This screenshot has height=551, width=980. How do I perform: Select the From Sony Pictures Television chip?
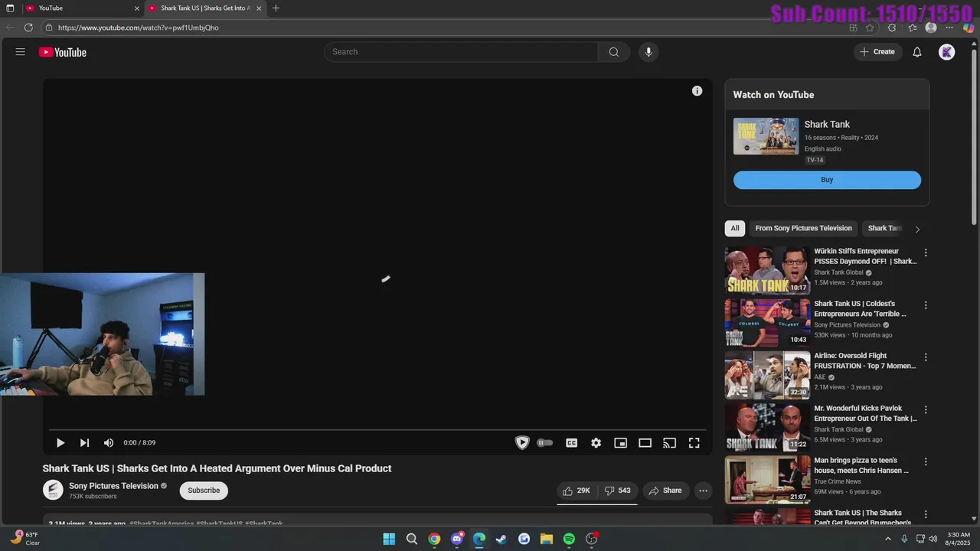[x=803, y=228]
